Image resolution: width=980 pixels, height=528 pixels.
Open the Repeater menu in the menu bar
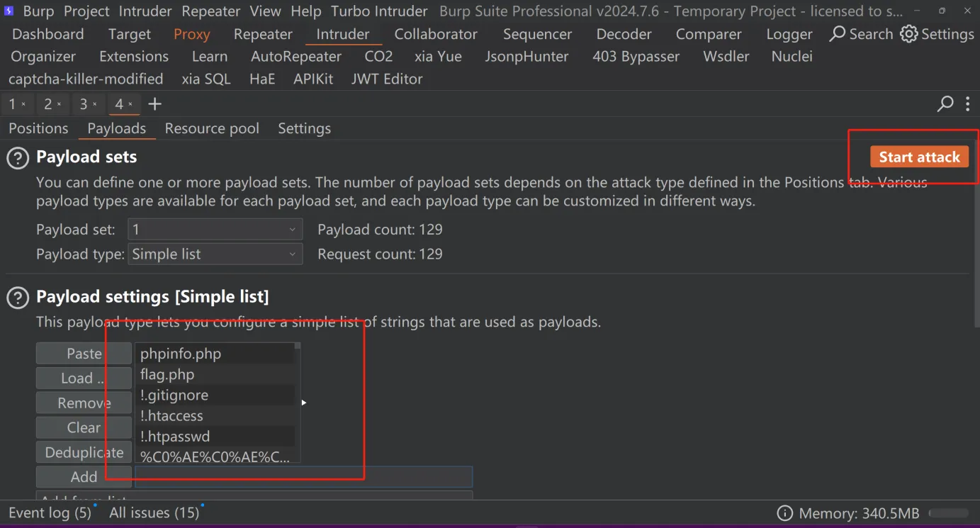210,11
